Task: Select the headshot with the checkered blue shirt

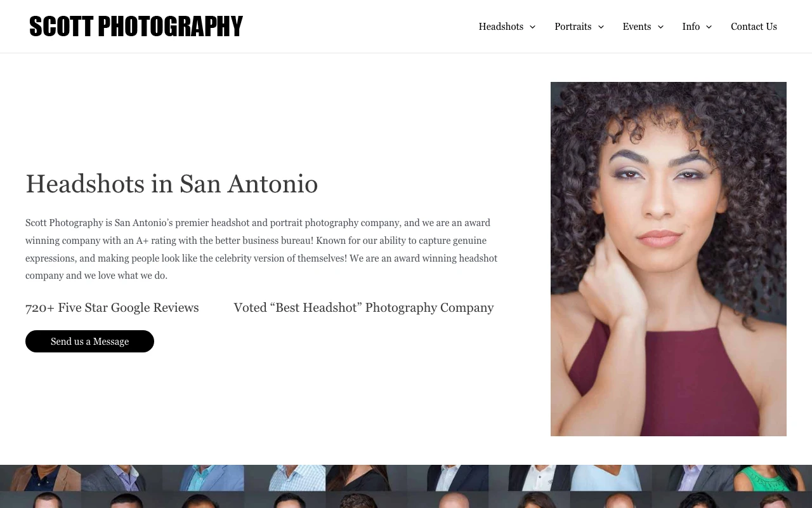Action: pos(285,478)
